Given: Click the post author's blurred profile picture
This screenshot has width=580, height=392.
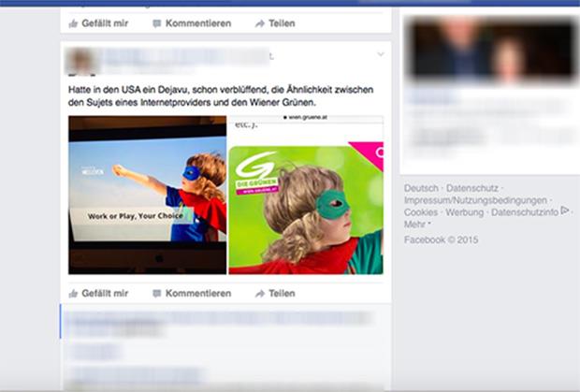Looking at the screenshot, I should click(81, 61).
